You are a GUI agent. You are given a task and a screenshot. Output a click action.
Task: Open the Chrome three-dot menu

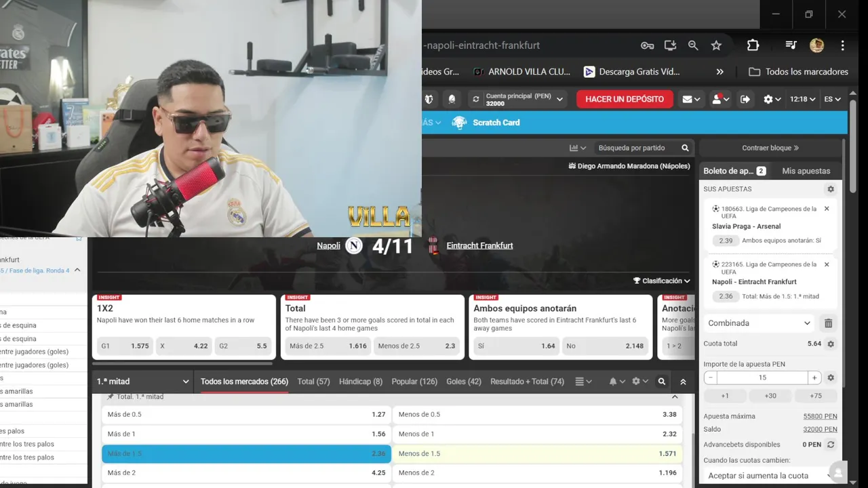point(842,45)
